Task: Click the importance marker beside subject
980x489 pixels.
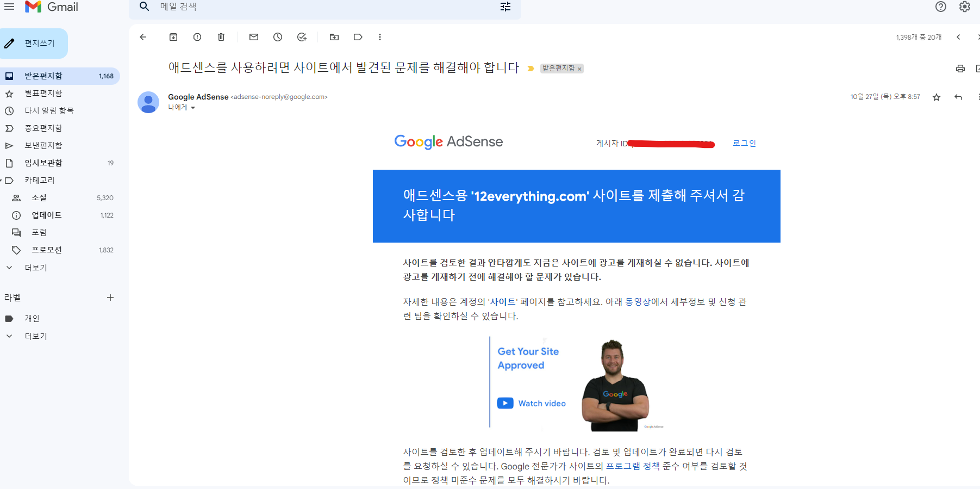Action: pyautogui.click(x=531, y=69)
